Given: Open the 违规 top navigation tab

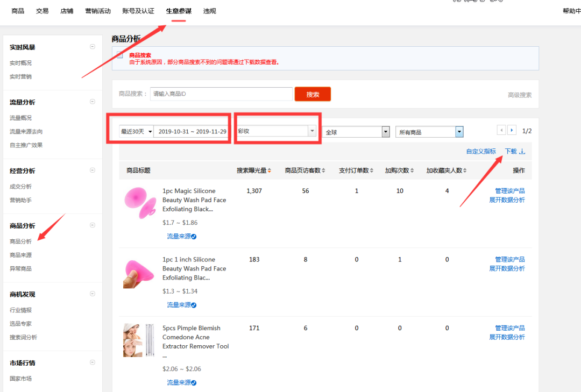Looking at the screenshot, I should coord(210,11).
